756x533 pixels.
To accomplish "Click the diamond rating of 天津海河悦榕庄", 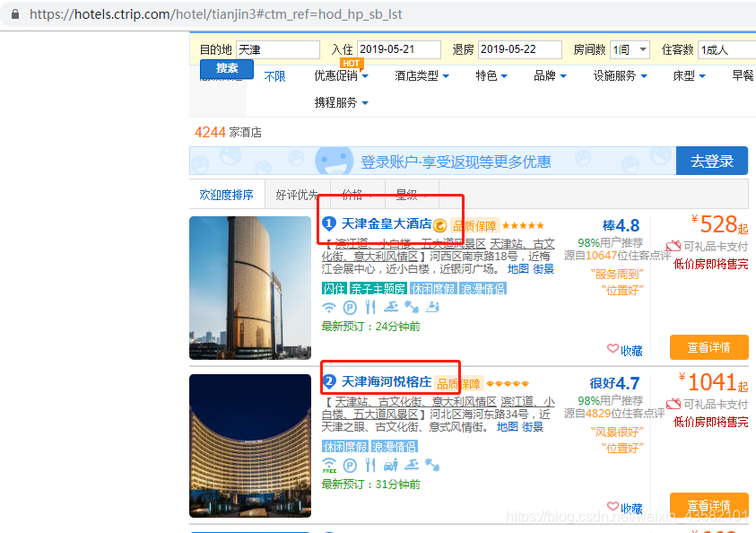I will 508,383.
